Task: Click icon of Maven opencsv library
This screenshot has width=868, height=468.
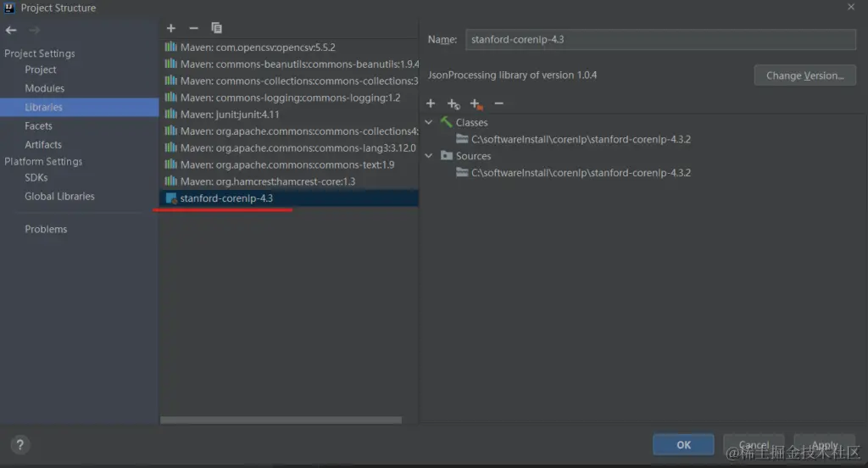Action: pos(171,47)
